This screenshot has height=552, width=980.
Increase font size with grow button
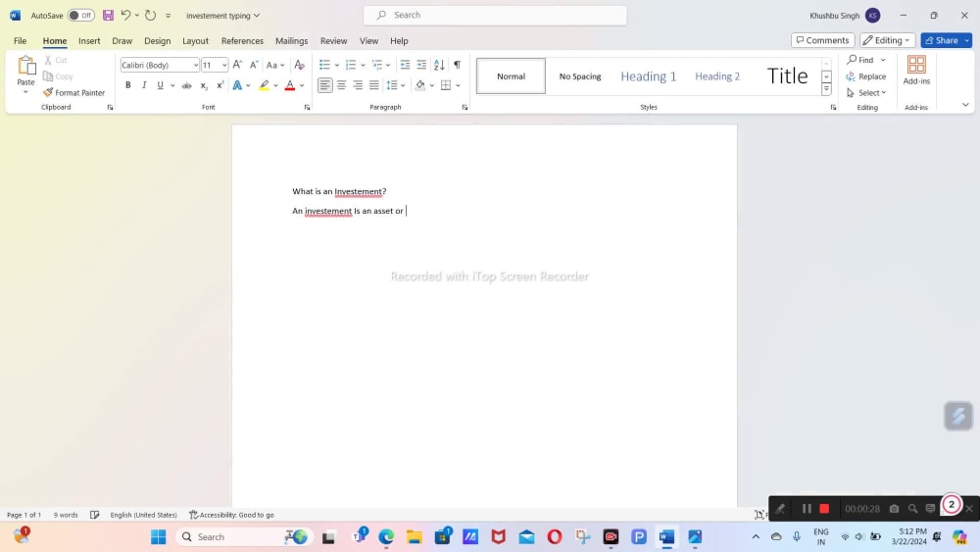(237, 65)
